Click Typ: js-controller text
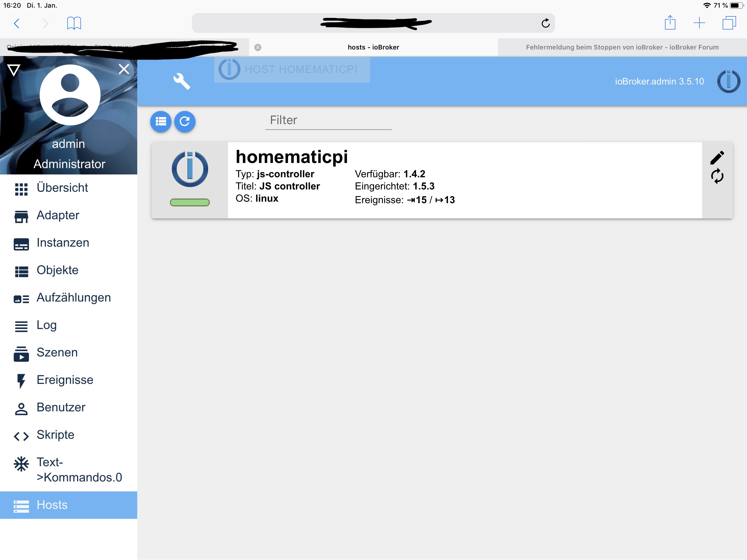The width and height of the screenshot is (747, 560). click(275, 174)
